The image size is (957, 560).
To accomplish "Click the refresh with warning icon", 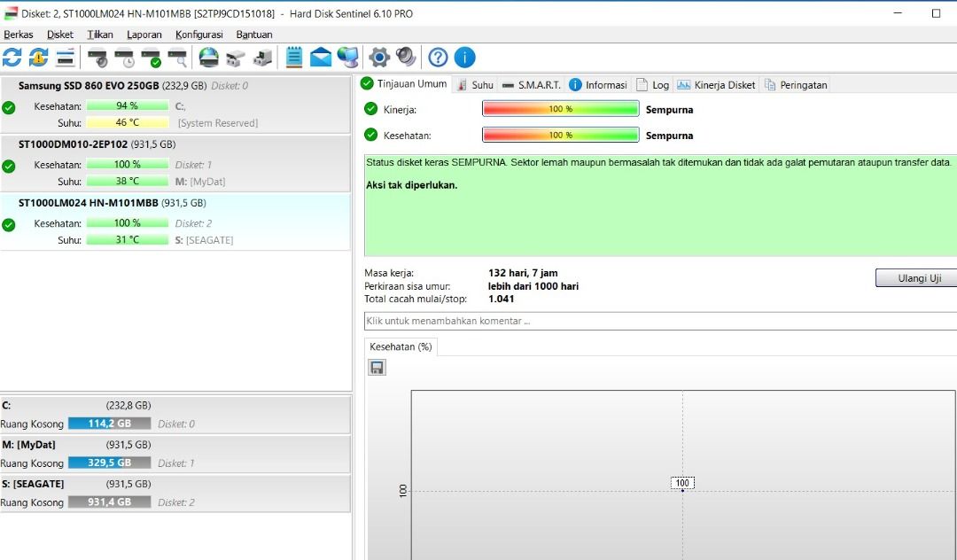I will point(38,58).
